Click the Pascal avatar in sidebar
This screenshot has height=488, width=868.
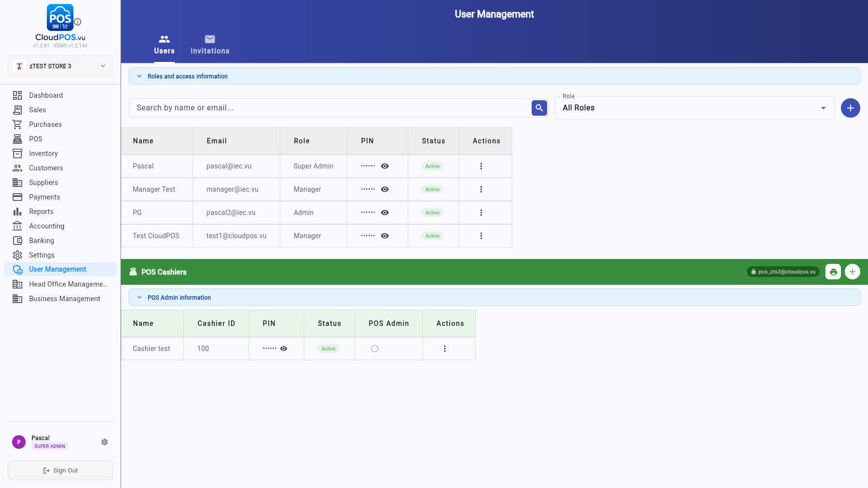pyautogui.click(x=19, y=442)
